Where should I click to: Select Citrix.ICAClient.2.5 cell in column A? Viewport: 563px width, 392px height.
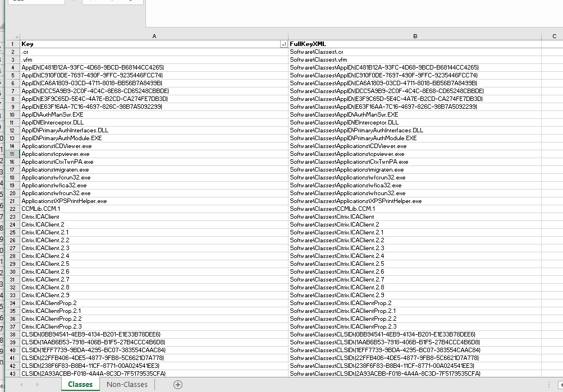point(154,264)
